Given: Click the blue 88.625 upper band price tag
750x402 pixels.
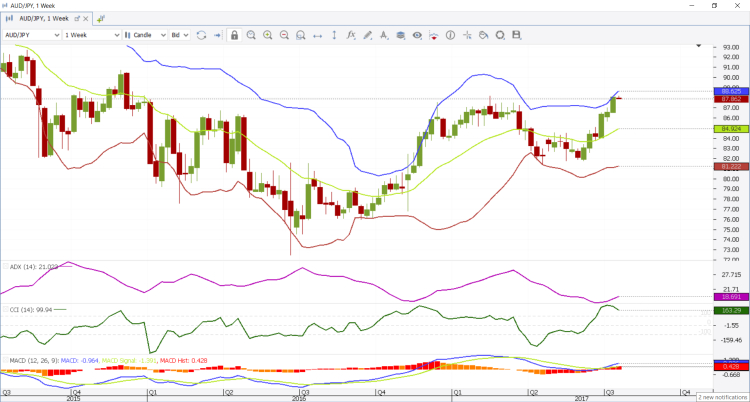Looking at the screenshot, I should click(730, 91).
